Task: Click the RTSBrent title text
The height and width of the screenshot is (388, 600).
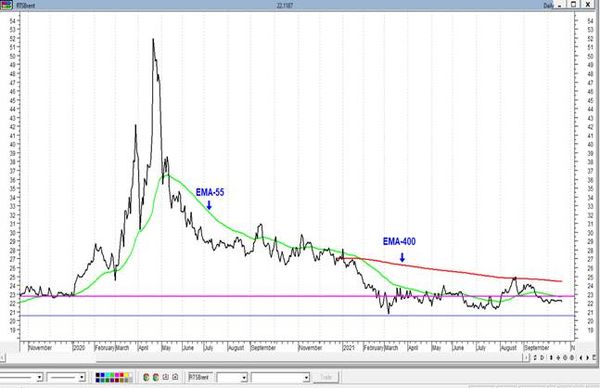Action: [x=26, y=6]
